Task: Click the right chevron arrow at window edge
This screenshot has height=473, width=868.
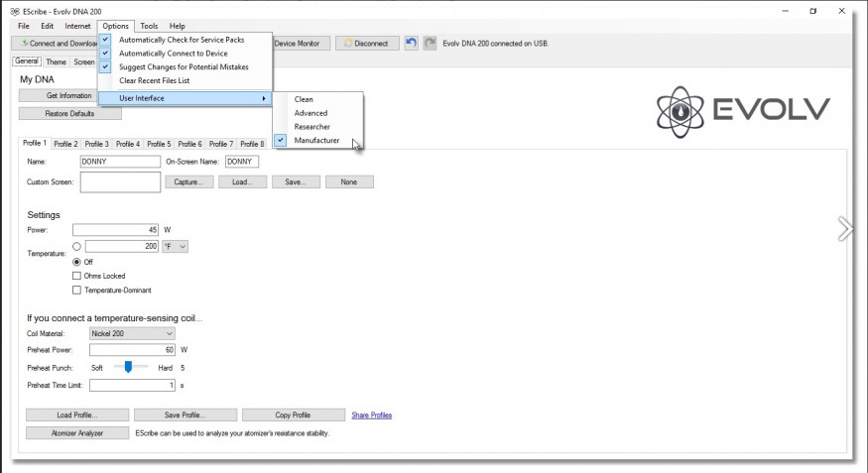Action: coord(845,229)
